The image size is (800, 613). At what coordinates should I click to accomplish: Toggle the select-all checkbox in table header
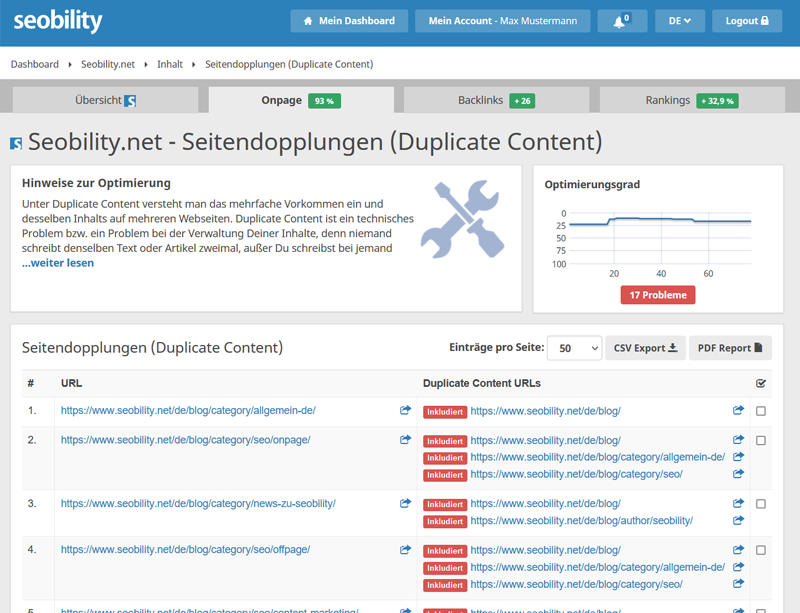pyautogui.click(x=761, y=383)
